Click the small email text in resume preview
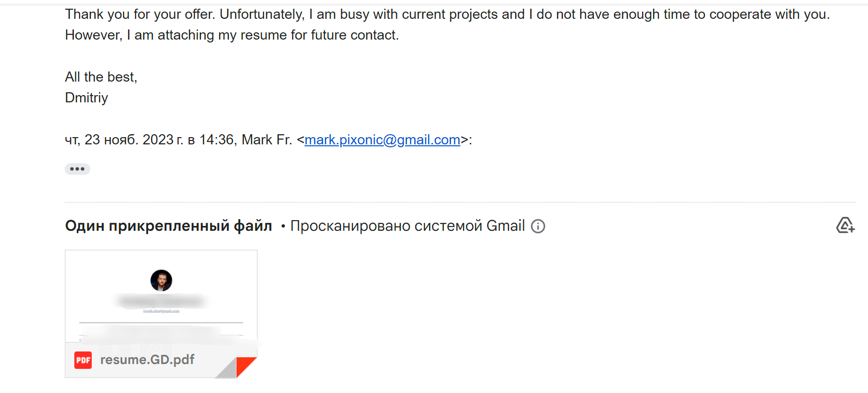Image resolution: width=868 pixels, height=393 pixels. [x=161, y=311]
